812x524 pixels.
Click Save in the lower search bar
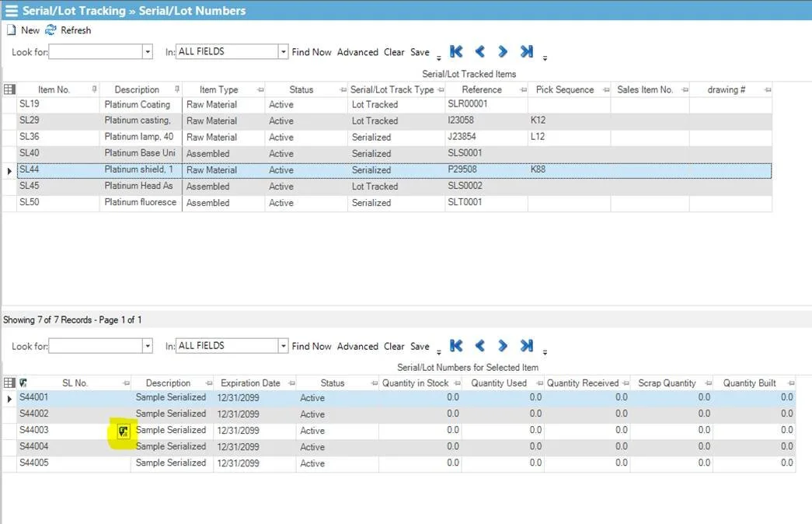tap(420, 346)
